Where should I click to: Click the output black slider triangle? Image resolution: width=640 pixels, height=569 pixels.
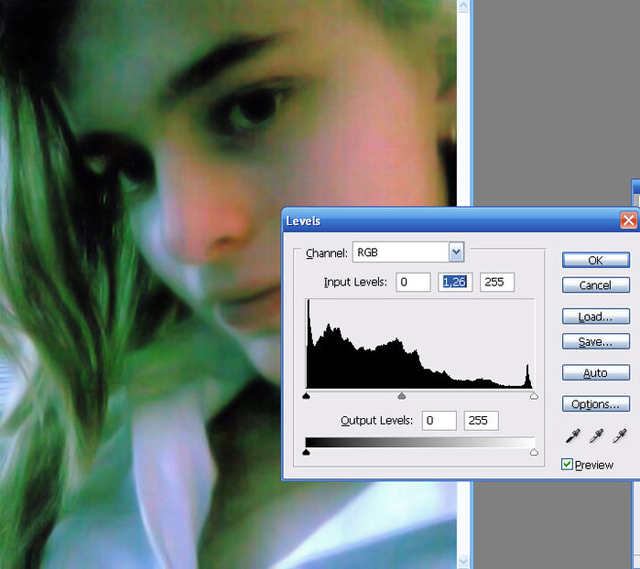pos(307,452)
